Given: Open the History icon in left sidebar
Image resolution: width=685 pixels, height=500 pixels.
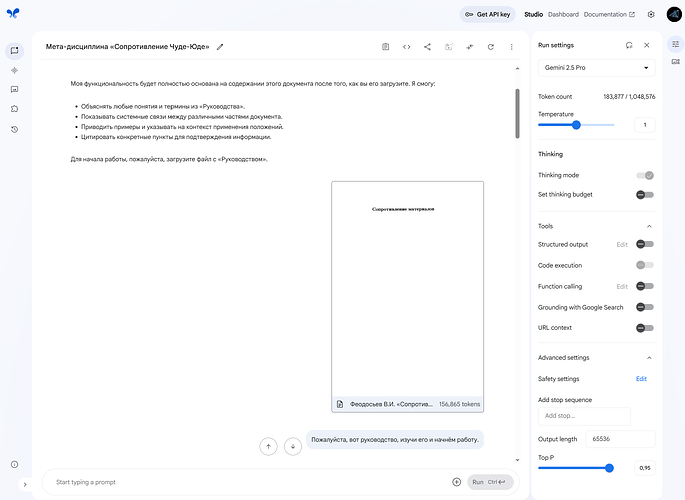Looking at the screenshot, I should (15, 129).
